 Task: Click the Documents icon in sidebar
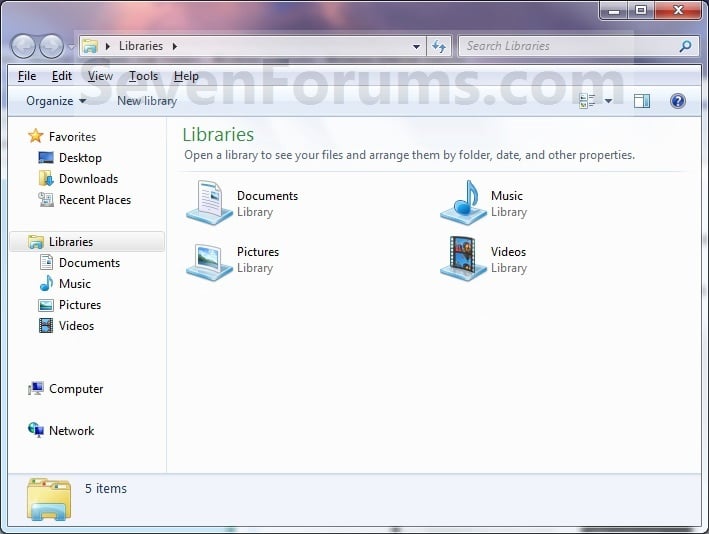(x=46, y=262)
